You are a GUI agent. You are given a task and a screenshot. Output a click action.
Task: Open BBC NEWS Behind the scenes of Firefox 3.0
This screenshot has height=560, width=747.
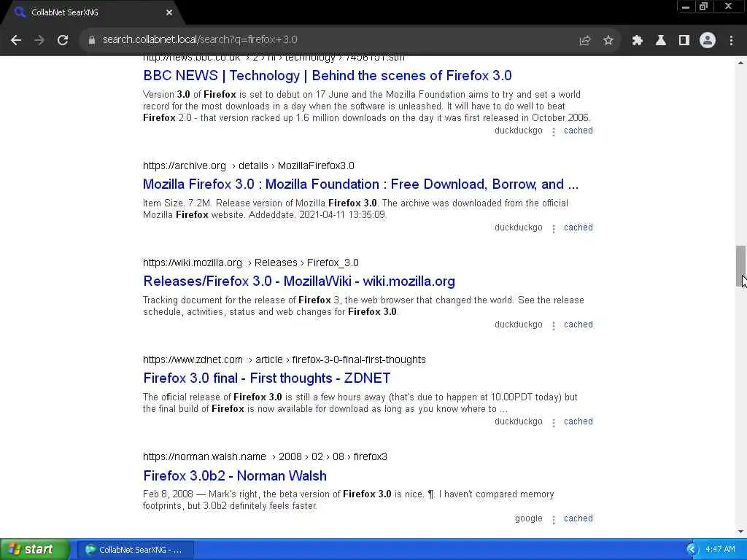tap(328, 76)
